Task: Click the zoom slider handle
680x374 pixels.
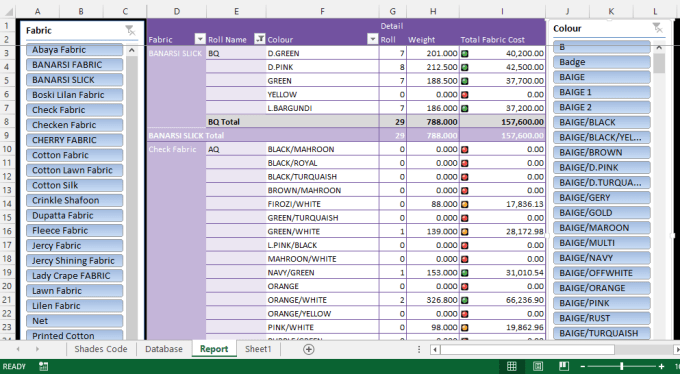Action: 621,367
